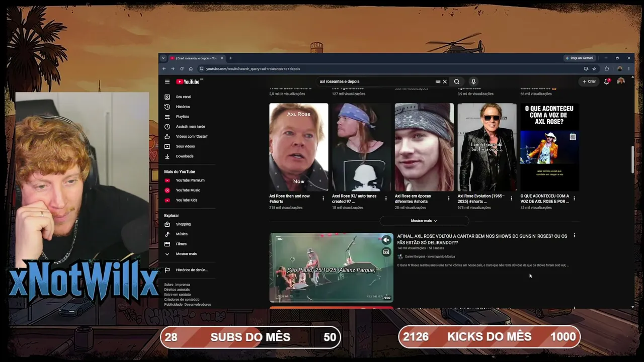
Task: Click the 'Entre em contato' footer link
Action: [x=177, y=295]
